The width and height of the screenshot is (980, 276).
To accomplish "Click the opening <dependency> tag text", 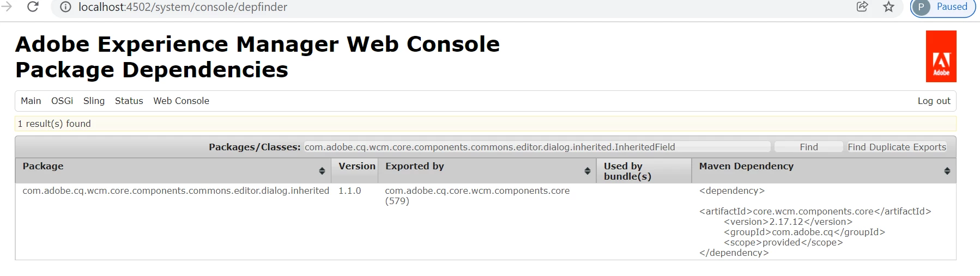I will [732, 191].
